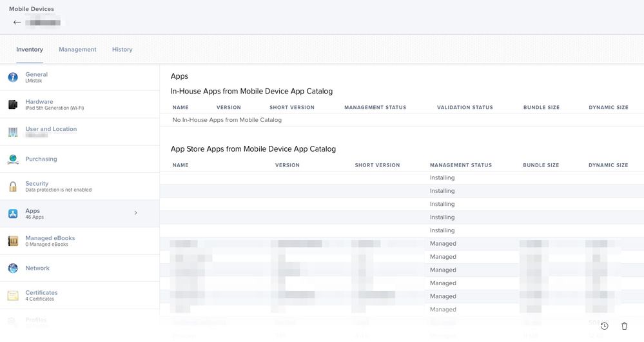Select Certificates in the sidebar
This screenshot has width=644, height=342.
[41, 293]
